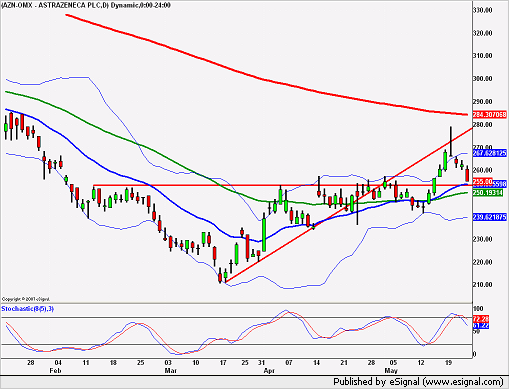Viewport: 509px width, 389px height.
Task: Click the lowest candle at the March 17 bottom
Action: pyautogui.click(x=220, y=276)
